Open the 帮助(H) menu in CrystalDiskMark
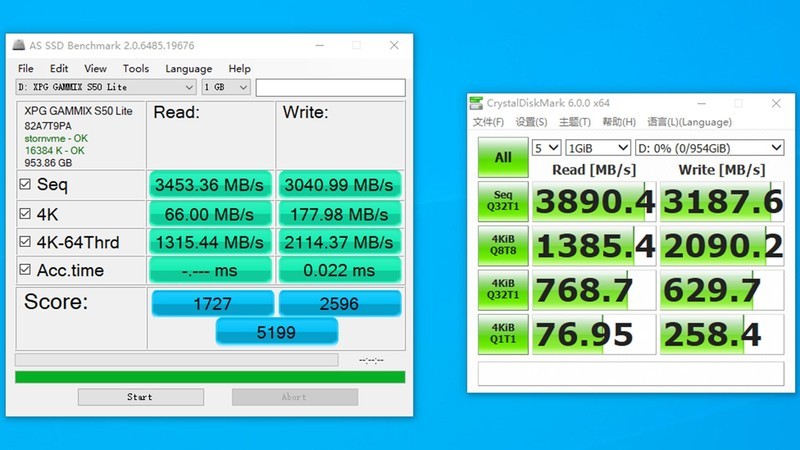 pos(619,122)
